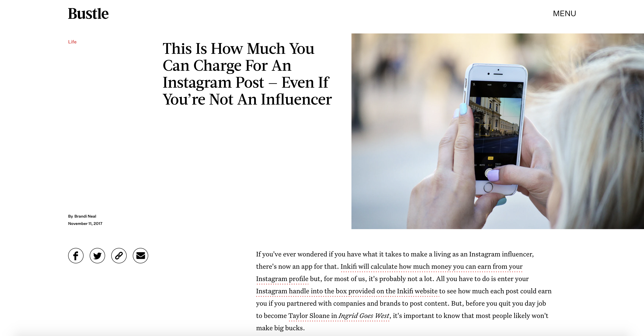Click the Bustle home menu item
Image resolution: width=644 pixels, height=336 pixels.
[88, 13]
